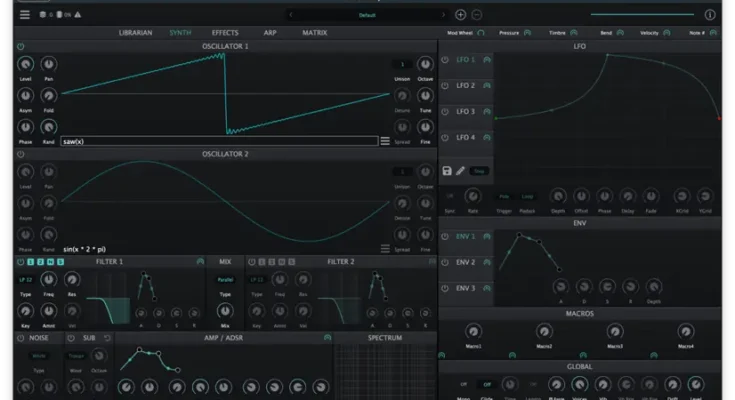Screen dimensions: 735x400
Task: Toggle Sub oscillator power button
Action: (71, 338)
